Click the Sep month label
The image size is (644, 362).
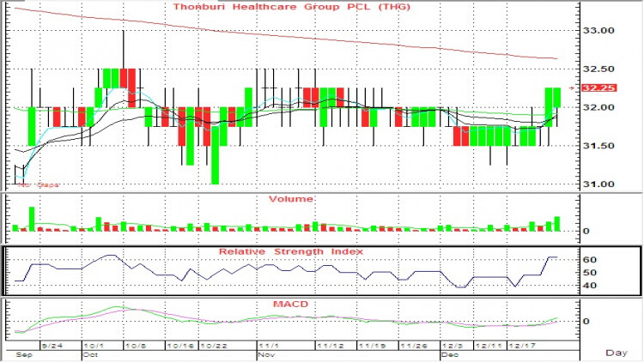tap(23, 354)
